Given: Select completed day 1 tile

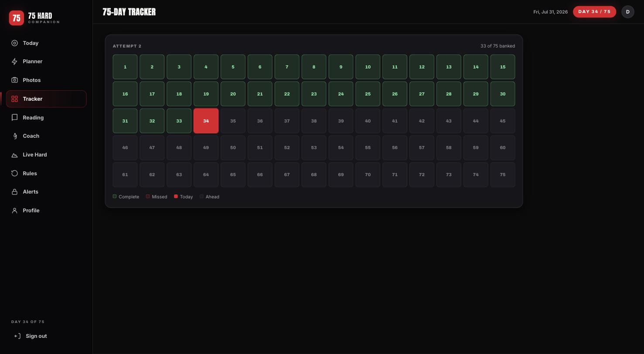Looking at the screenshot, I should (x=125, y=67).
